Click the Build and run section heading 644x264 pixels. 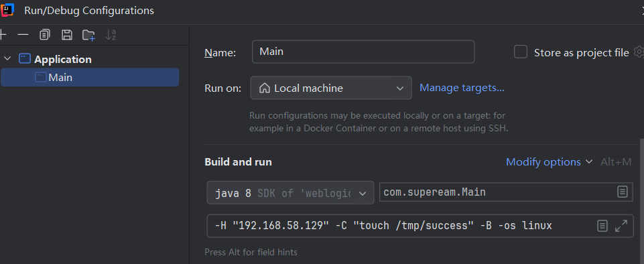238,161
